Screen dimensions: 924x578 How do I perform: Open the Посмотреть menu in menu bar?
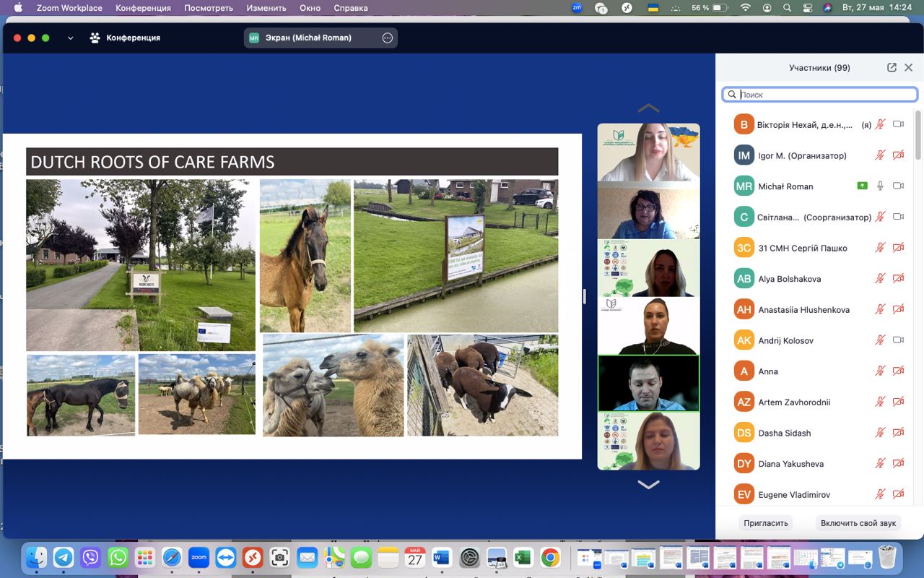209,8
